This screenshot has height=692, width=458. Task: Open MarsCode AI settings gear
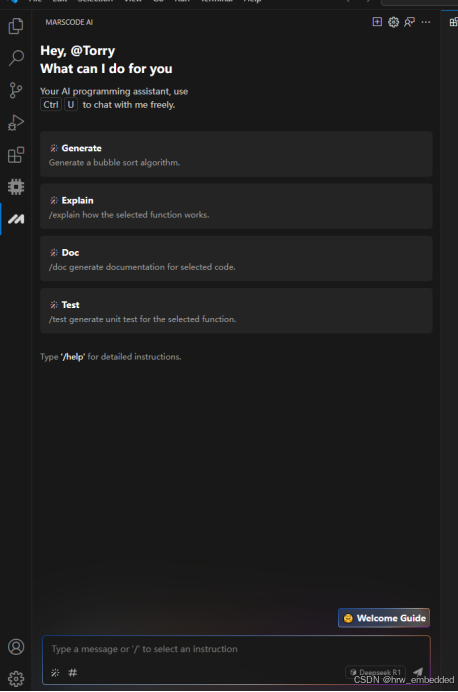[x=393, y=22]
